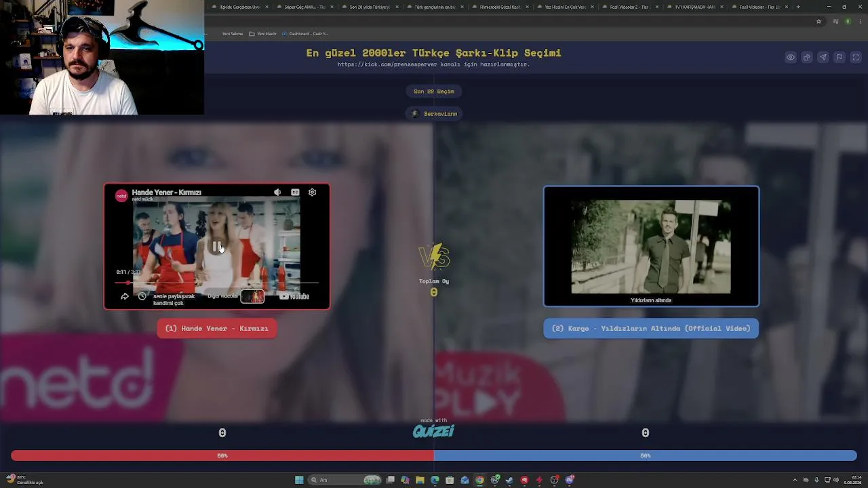Viewport: 868px width, 488px height.
Task: Play the Kargo video thumbnail
Action: click(651, 247)
